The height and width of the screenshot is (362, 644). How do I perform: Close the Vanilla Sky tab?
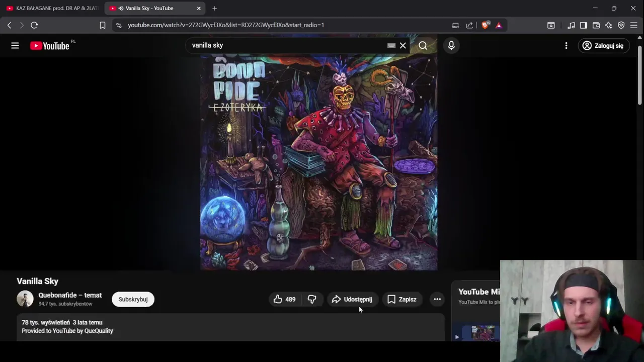(199, 9)
